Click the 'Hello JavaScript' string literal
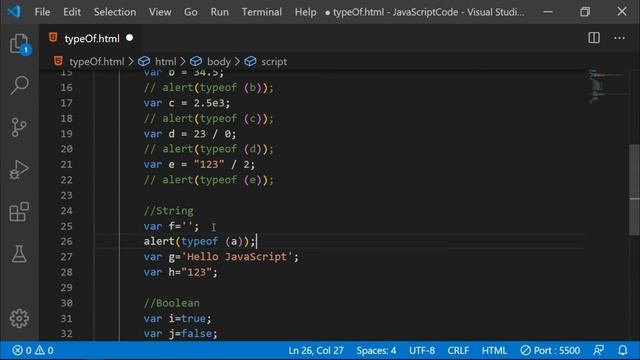Screen dimensions: 640x360 [237, 257]
